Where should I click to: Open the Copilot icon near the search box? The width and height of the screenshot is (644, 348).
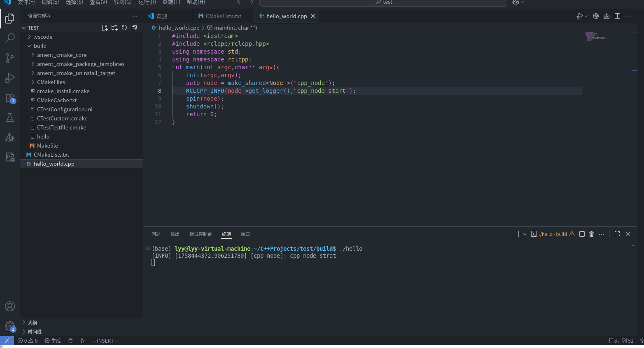516,2
